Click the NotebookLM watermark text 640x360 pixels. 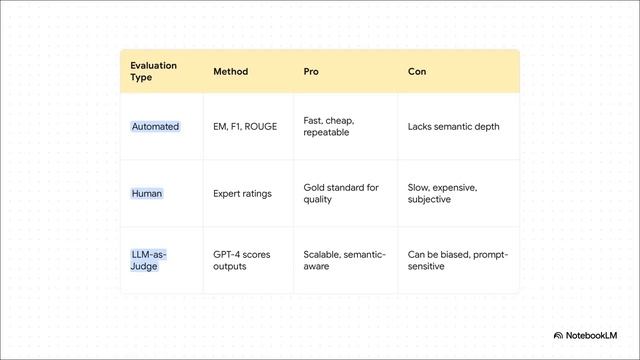coord(591,336)
